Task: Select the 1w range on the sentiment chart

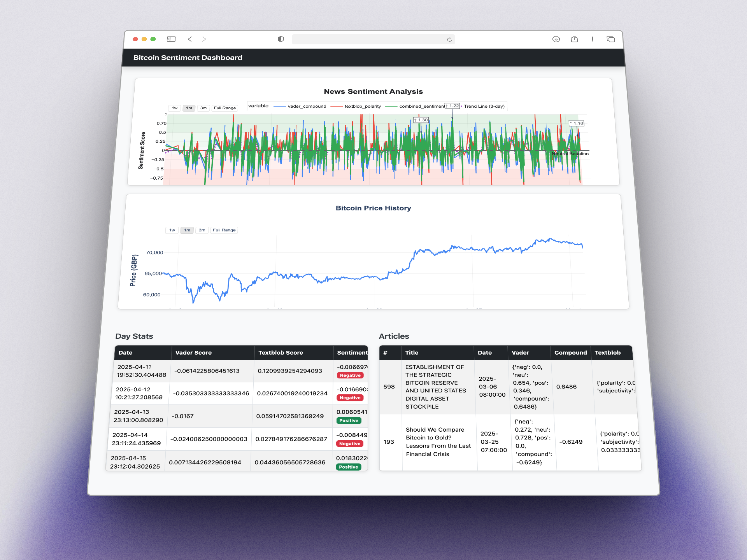Action: pyautogui.click(x=174, y=108)
